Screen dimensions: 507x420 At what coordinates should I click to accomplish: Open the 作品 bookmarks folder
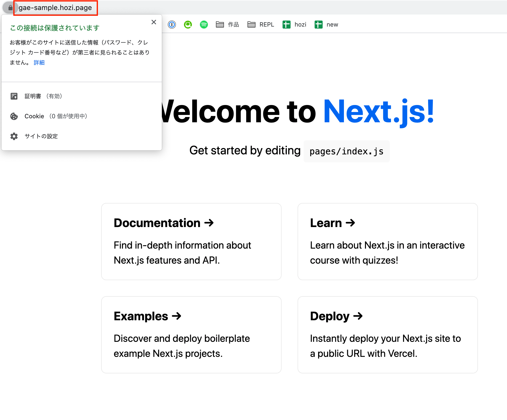tap(227, 25)
